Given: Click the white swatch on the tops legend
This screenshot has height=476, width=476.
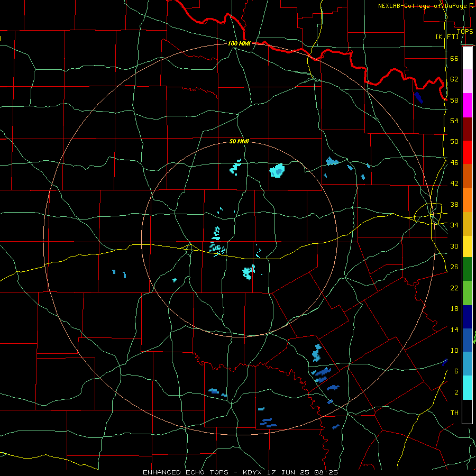Looking at the screenshot, I should tap(467, 58).
